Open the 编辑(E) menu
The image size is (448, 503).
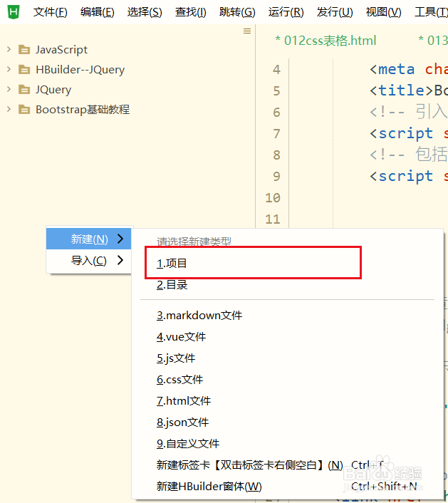click(x=97, y=12)
